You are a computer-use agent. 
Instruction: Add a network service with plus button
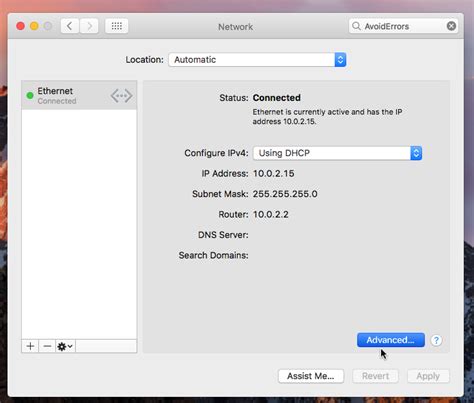pyautogui.click(x=30, y=346)
